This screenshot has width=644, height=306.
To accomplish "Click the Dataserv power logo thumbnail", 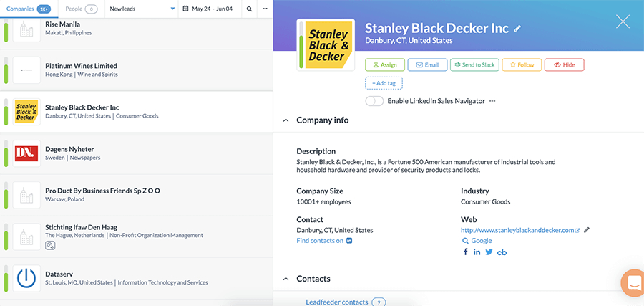I will pyautogui.click(x=26, y=279).
